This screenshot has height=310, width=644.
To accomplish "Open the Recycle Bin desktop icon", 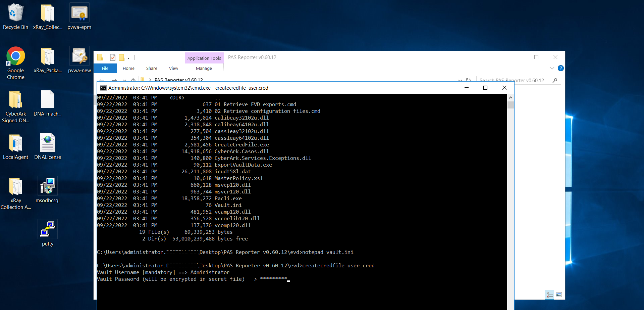I will tap(15, 17).
